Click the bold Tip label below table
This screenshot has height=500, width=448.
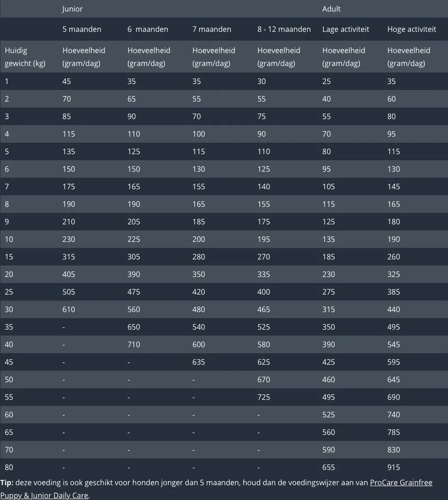7,482
